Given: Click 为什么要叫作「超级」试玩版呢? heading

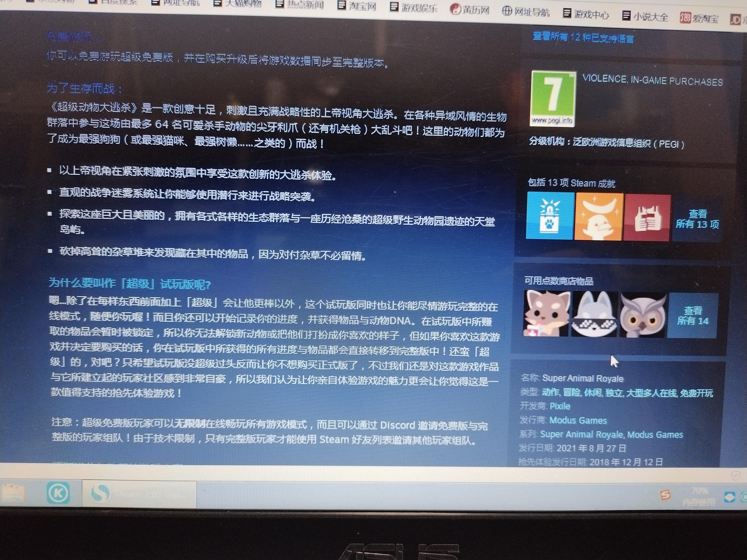Looking at the screenshot, I should click(130, 284).
